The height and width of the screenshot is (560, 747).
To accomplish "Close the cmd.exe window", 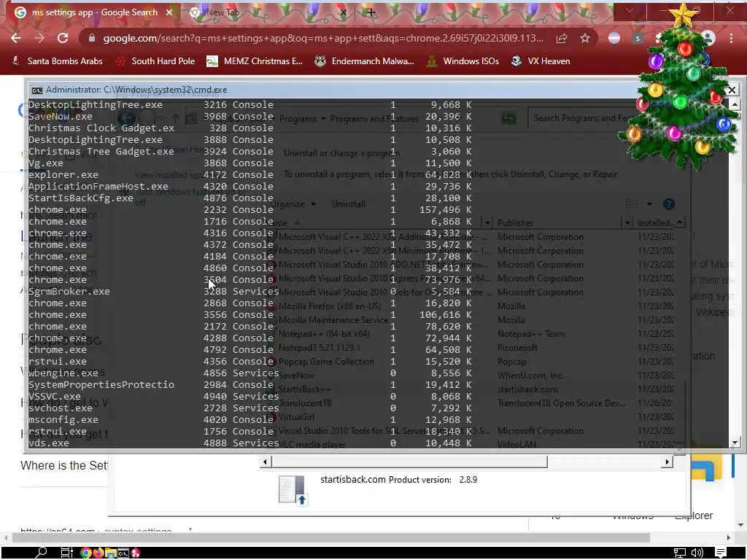I will coord(732,90).
